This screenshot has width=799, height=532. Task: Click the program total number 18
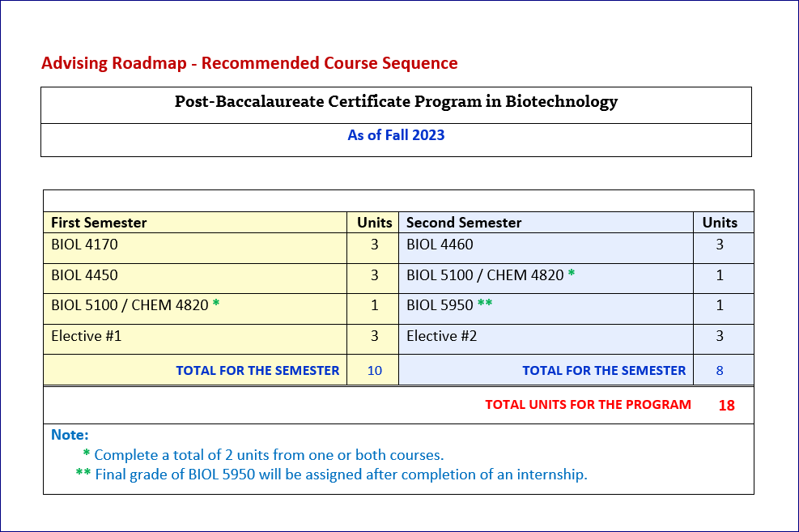pos(726,406)
